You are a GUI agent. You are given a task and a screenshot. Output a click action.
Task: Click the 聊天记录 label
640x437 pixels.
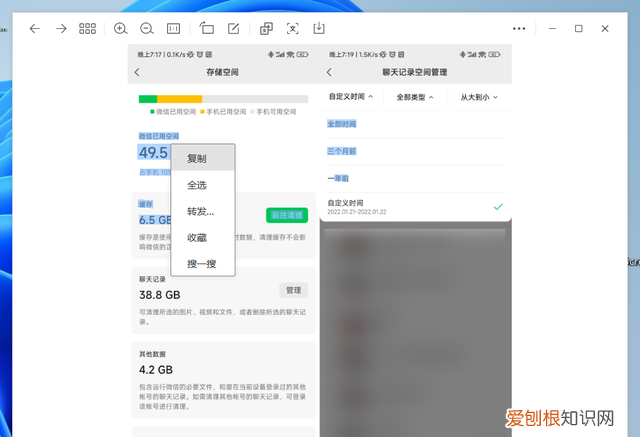pos(152,279)
